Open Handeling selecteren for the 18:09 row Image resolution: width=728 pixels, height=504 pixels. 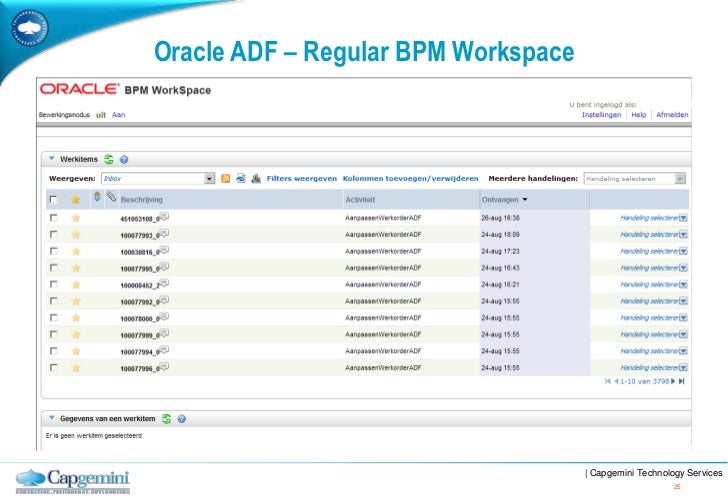(x=653, y=234)
